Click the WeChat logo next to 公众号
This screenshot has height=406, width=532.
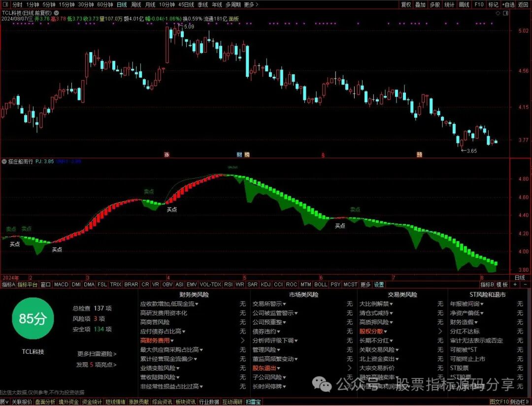[x=321, y=384]
